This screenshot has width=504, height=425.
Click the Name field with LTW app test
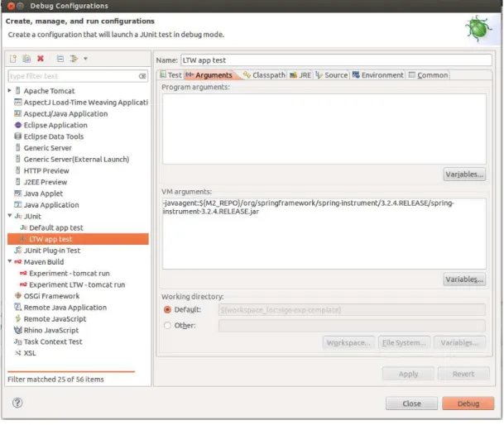coord(336,60)
